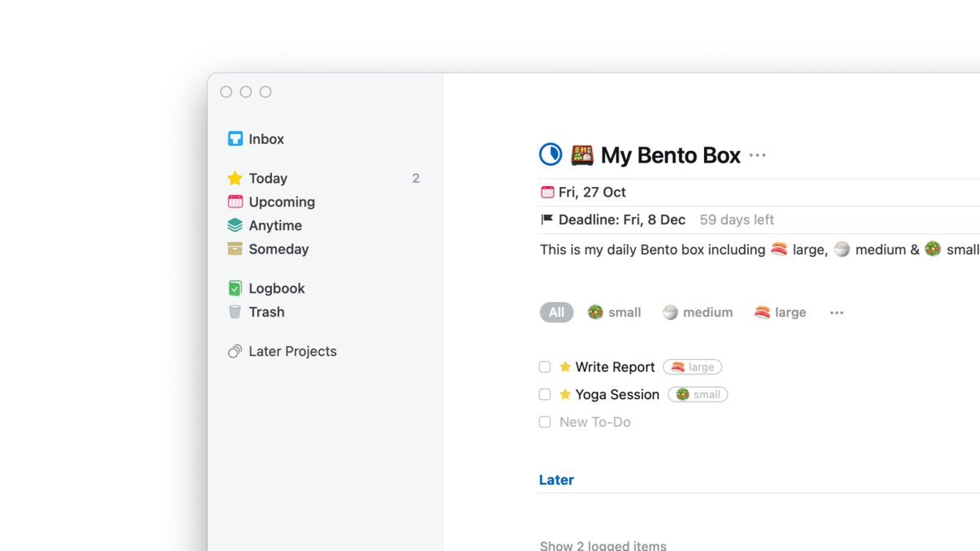
Task: Filter to-dos by the small tag
Action: point(615,313)
